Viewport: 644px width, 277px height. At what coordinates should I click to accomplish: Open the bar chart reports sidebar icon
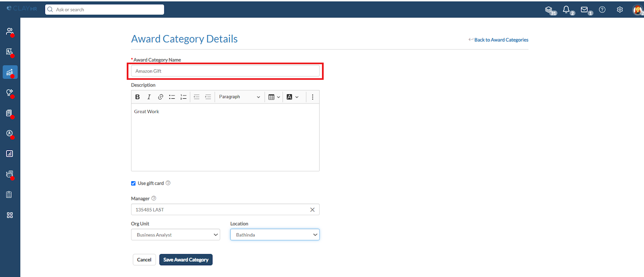click(x=10, y=154)
